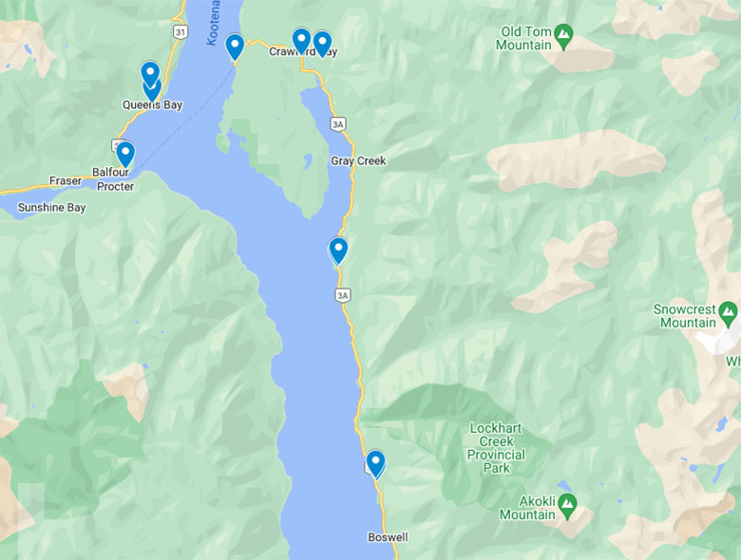741x560 pixels.
Task: Click the lower 3A highway shield
Action: (x=343, y=295)
